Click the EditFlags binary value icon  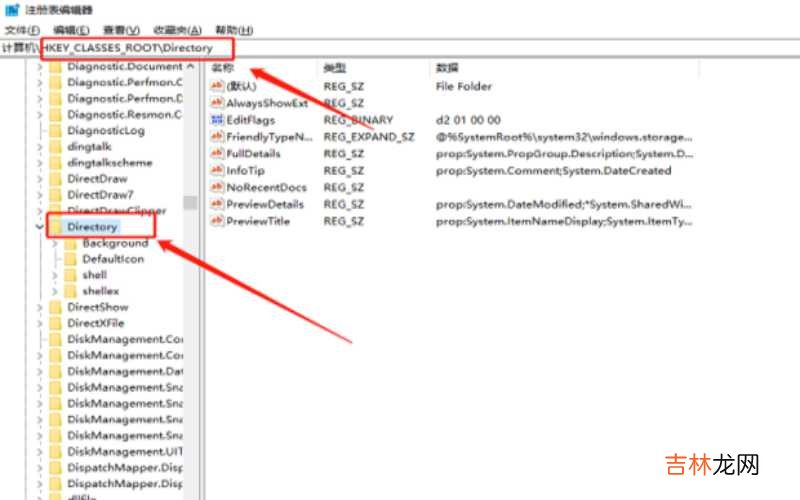click(x=217, y=120)
